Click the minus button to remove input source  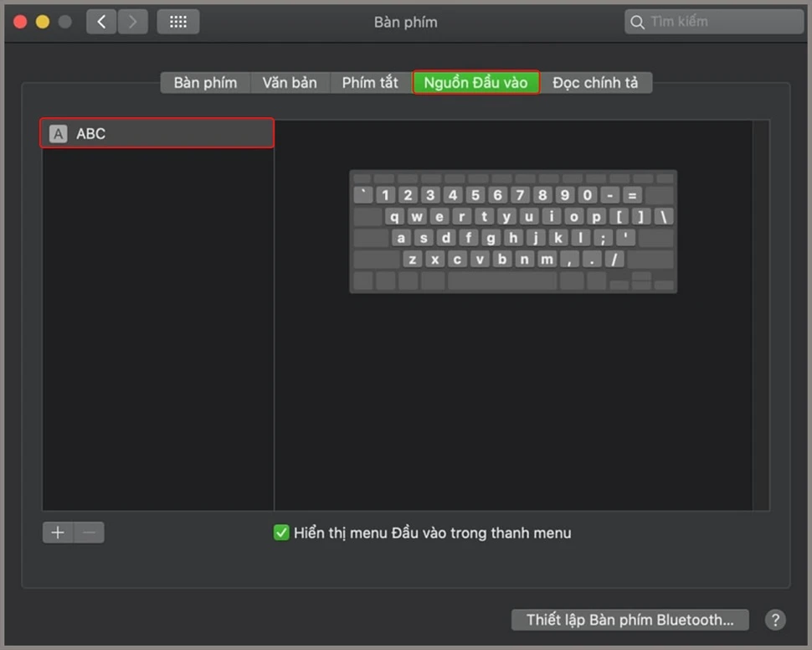point(90,533)
